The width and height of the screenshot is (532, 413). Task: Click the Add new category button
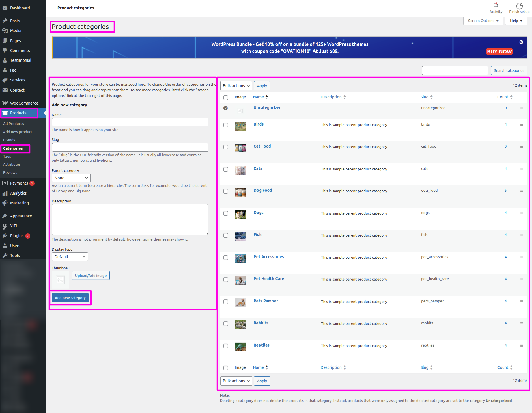[x=70, y=298]
